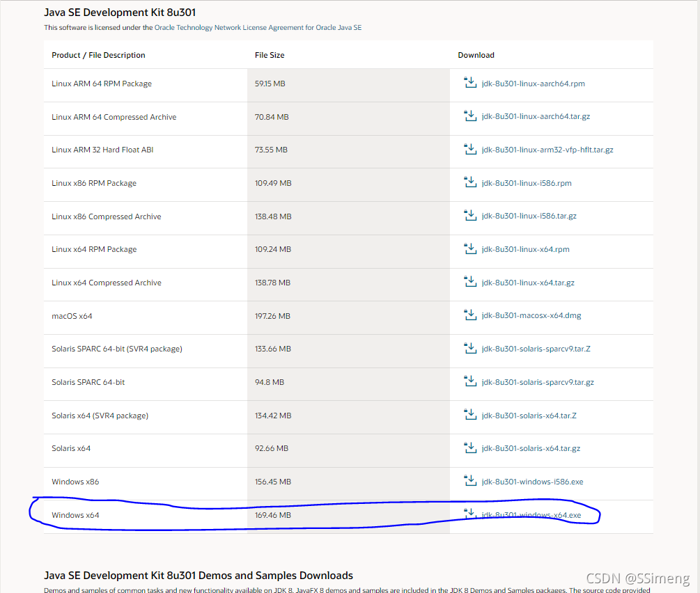Open the Oracle Technology Network License Agreement link
Viewport: 700px width, 593px height.
coord(258,28)
